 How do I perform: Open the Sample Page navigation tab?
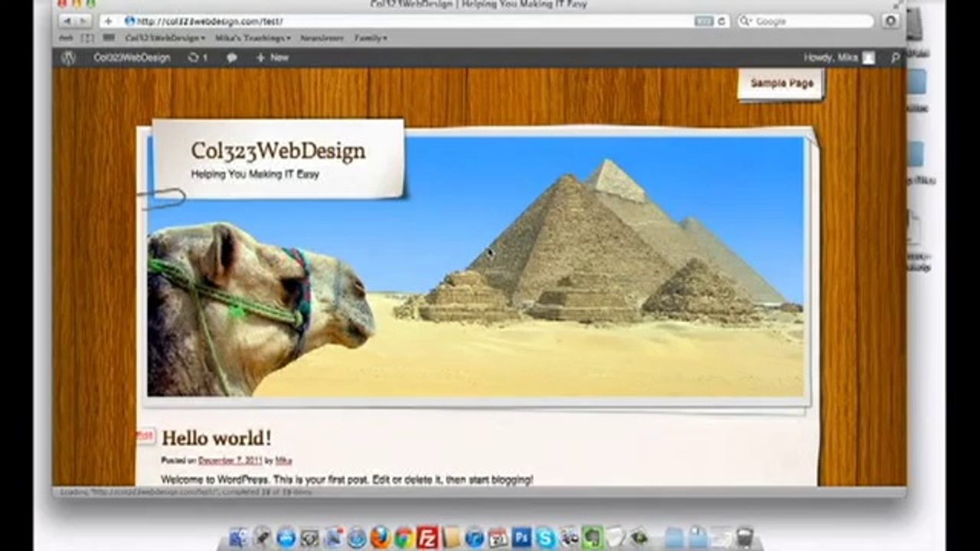tap(782, 83)
